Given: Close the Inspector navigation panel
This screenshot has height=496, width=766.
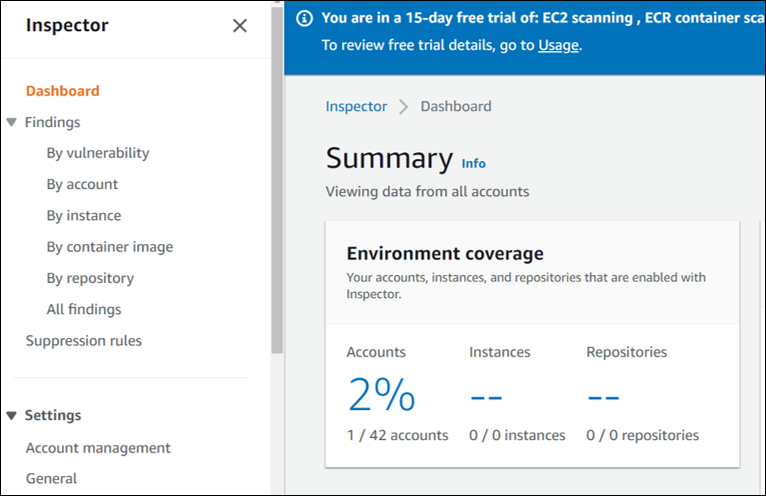Looking at the screenshot, I should point(240,26).
